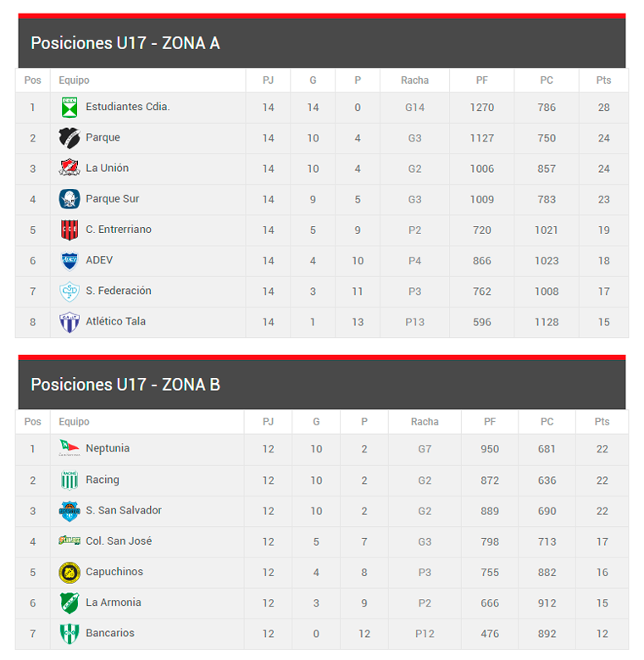Click the C. Entrerriano striped crest
644x660 pixels.
(69, 230)
